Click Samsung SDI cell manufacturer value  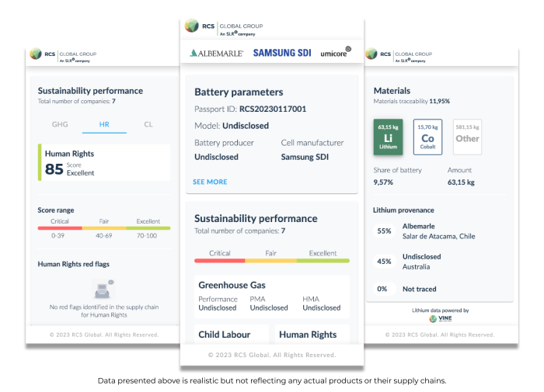pos(305,157)
